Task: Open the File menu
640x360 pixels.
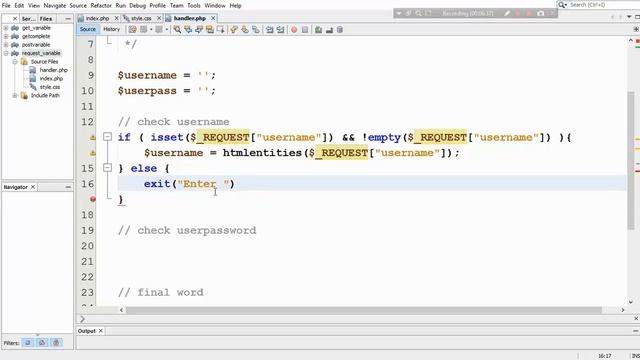Action: (x=6, y=5)
